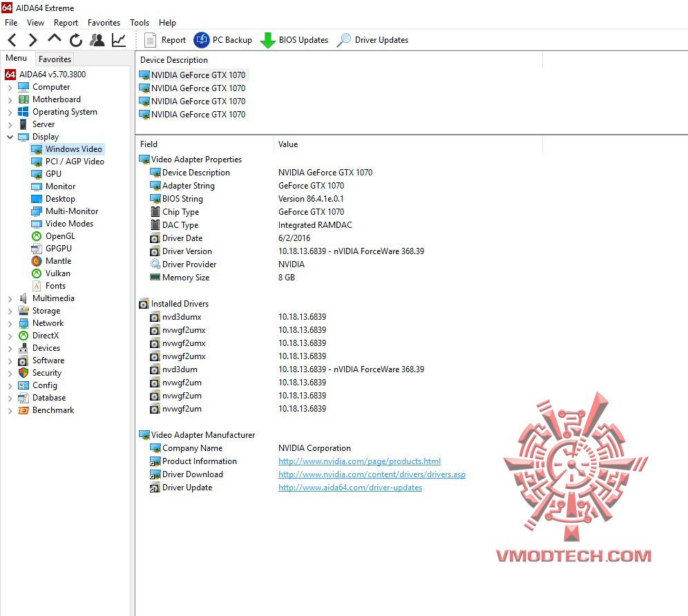Open the nvidia.com products.html link

[359, 461]
